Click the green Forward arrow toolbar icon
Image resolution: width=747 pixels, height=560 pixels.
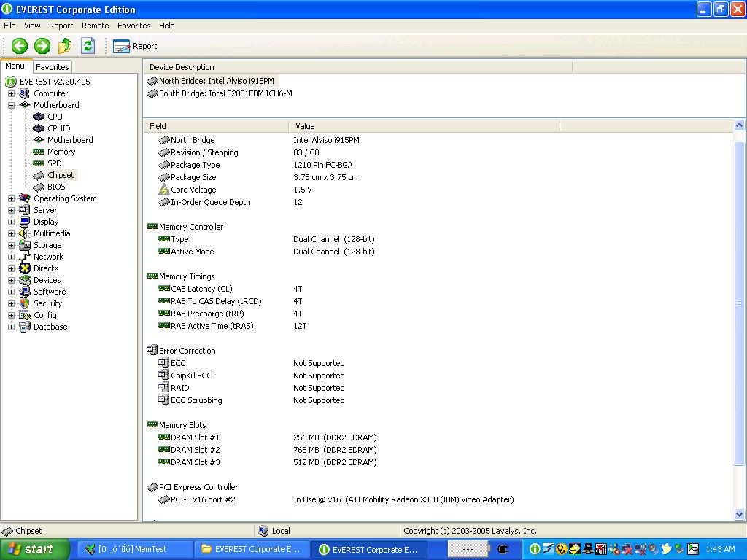coord(42,46)
